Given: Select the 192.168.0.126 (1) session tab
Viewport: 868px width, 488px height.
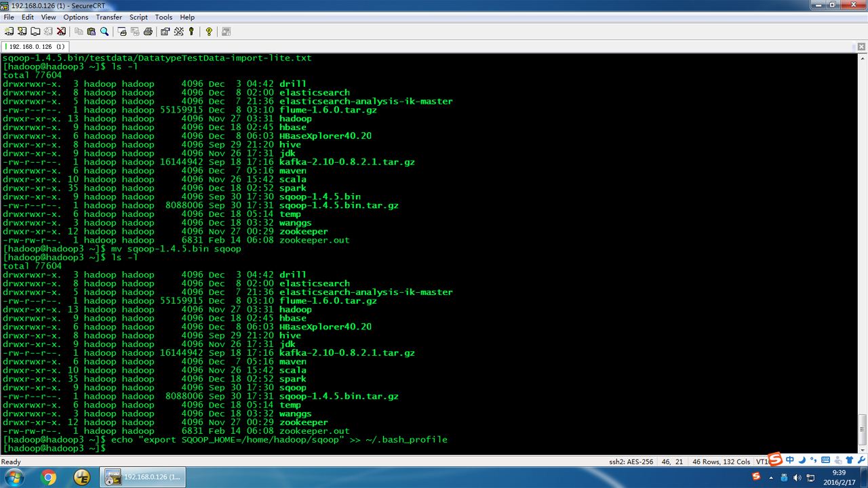Looking at the screenshot, I should 35,46.
